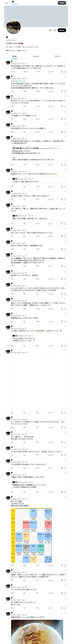This screenshot has height=644, width=72.
Task: Reply to the post showing 18 replies and 53 reposts
Action: [12, 72]
